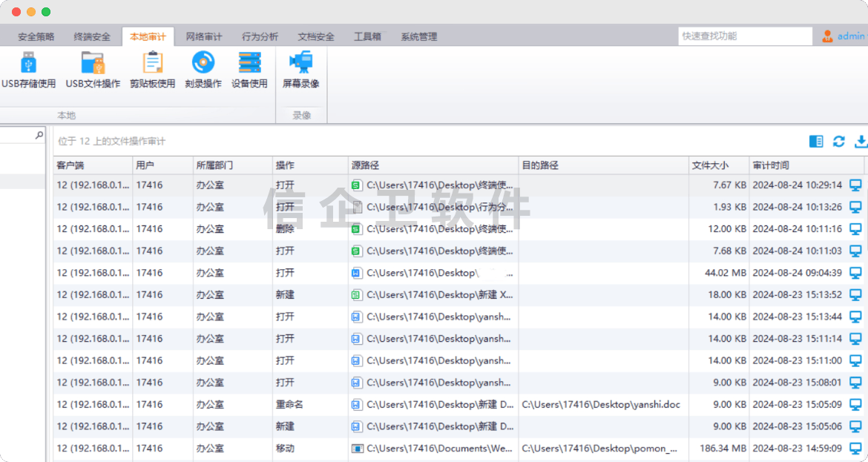
Task: Switch to 行为分析 tab
Action: click(x=260, y=36)
